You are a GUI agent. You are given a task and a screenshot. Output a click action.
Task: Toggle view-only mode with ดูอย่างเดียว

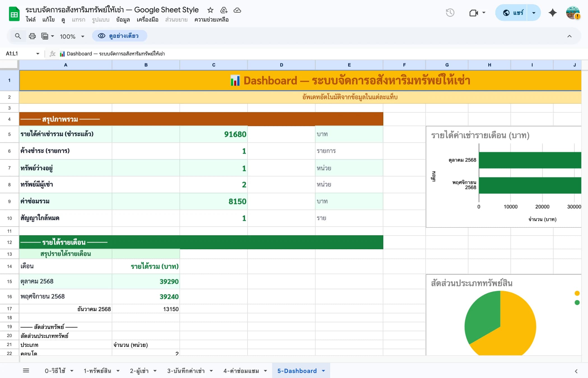click(120, 36)
